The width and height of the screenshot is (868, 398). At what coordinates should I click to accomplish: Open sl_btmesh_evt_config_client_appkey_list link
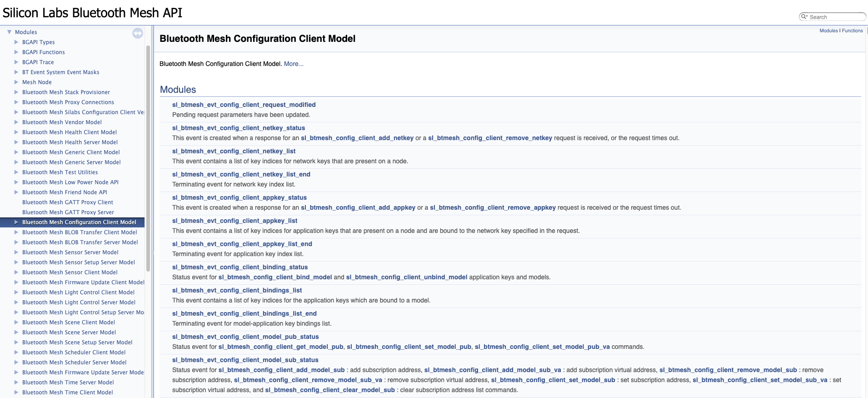[235, 221]
